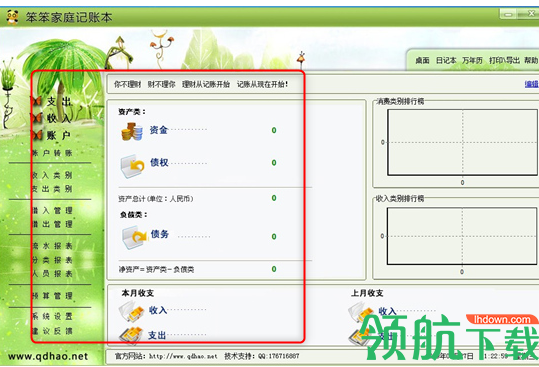Click the 本月收支 heading
Viewport: 539px width, 367px height.
tap(138, 293)
